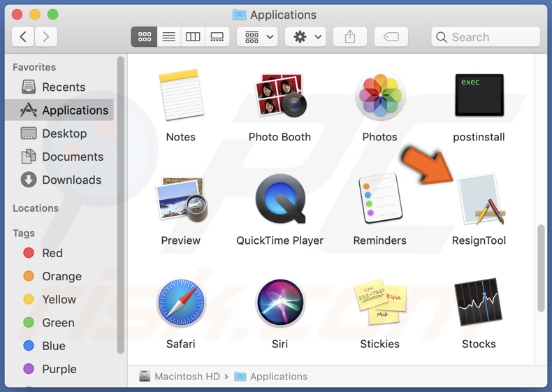Click the Locations section header
Screen dimensions: 552x392
[x=36, y=208]
